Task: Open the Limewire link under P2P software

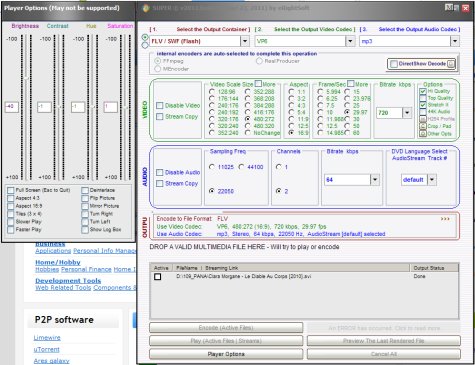Action: pyautogui.click(x=47, y=338)
